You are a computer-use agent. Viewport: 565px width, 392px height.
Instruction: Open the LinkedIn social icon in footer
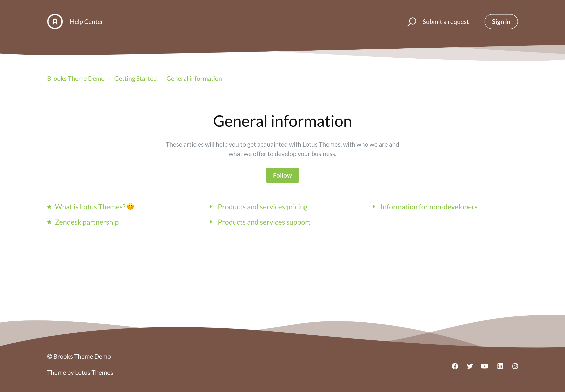(500, 366)
